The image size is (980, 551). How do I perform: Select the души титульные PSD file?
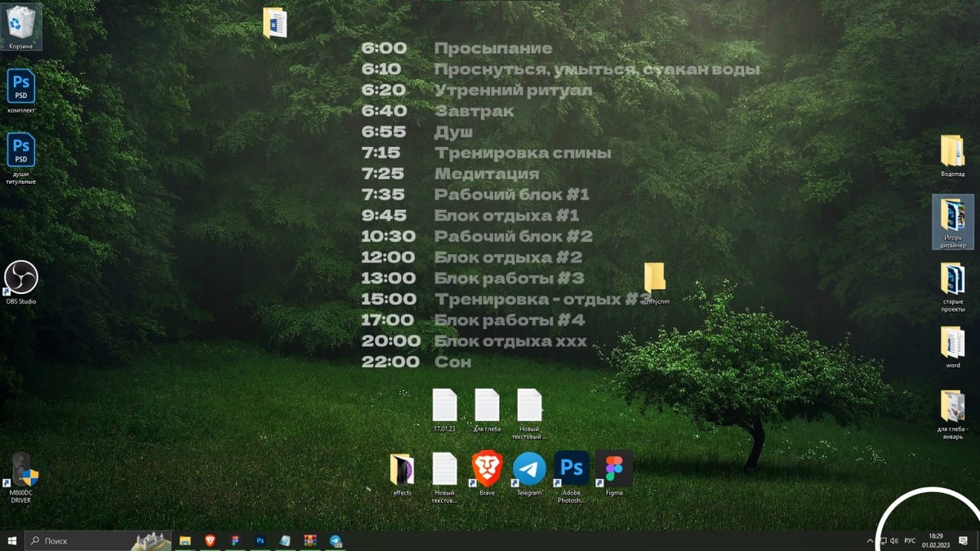click(20, 158)
